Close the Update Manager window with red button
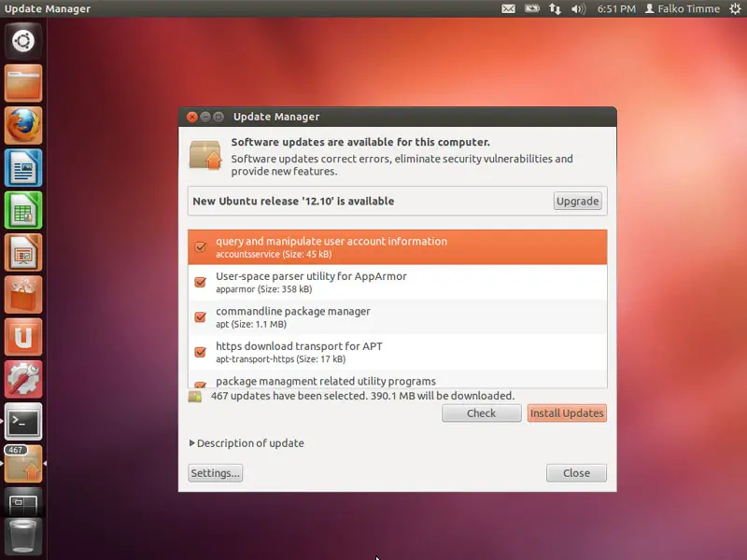This screenshot has height=560, width=747. [192, 117]
